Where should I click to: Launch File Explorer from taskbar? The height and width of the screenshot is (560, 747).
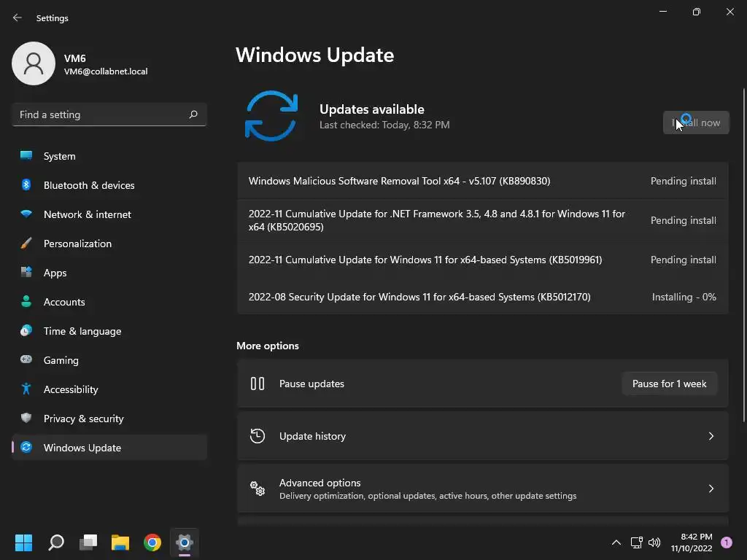pyautogui.click(x=120, y=542)
